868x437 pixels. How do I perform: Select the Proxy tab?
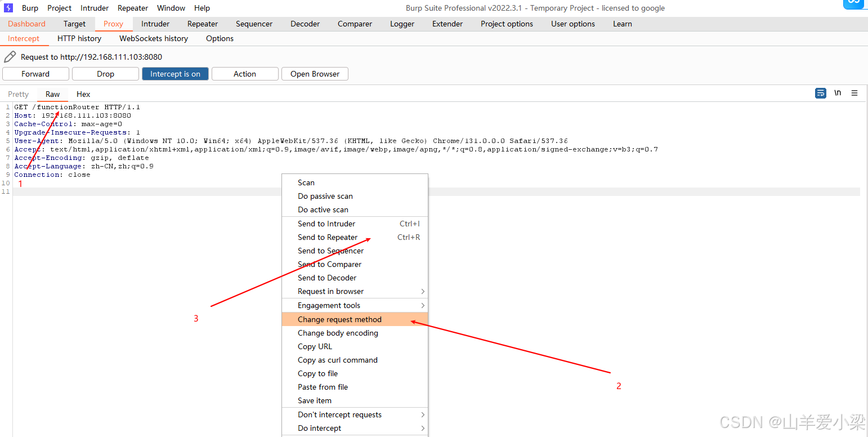pos(113,24)
